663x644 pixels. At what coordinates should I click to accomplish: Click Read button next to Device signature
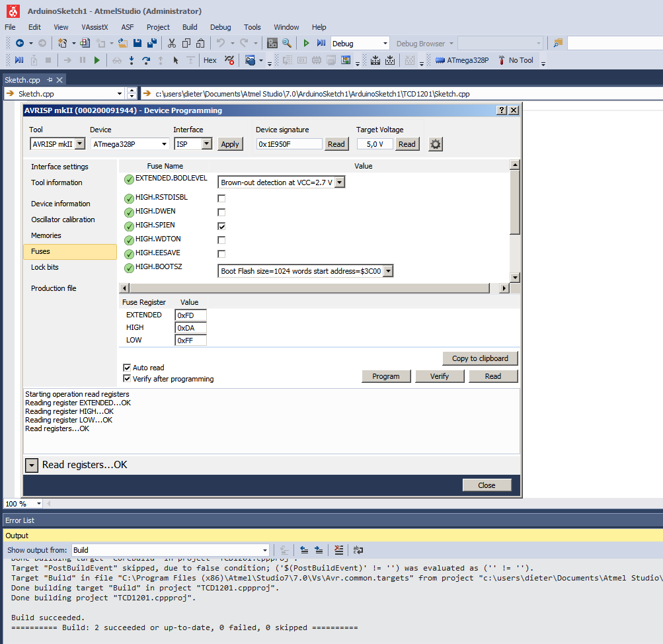(x=336, y=144)
